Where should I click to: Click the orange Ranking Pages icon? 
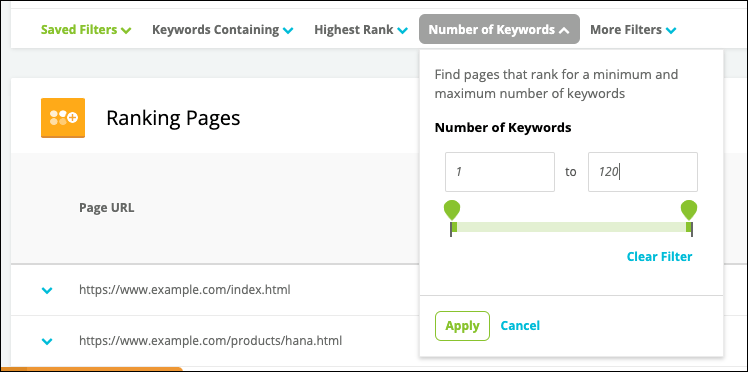point(63,118)
